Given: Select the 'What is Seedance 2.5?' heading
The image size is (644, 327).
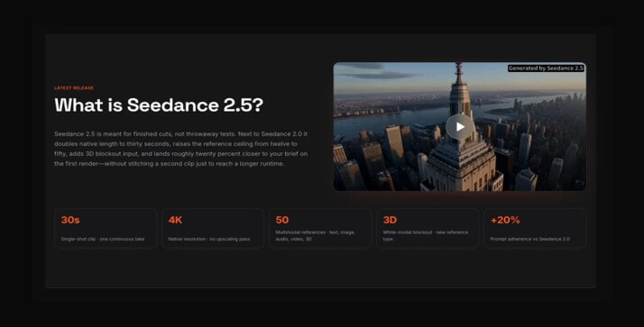Looking at the screenshot, I should point(159,105).
